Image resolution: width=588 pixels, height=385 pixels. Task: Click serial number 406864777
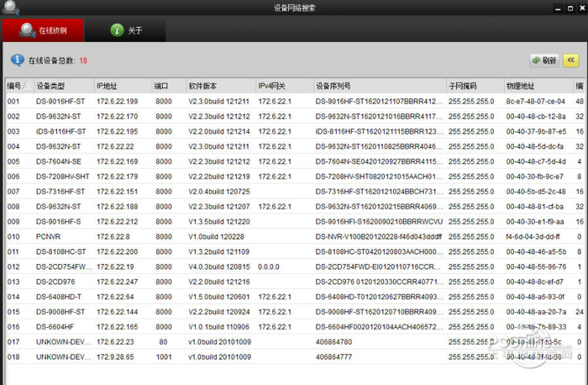(x=333, y=356)
